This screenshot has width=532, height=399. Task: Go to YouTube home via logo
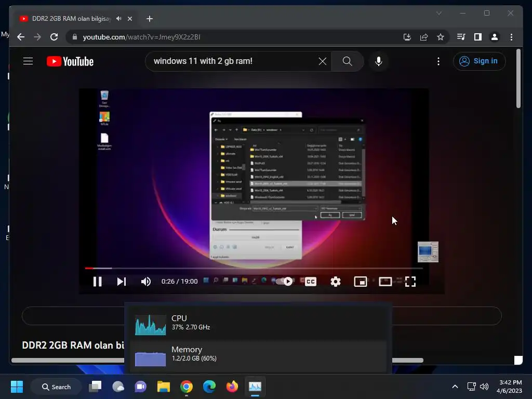coord(70,61)
